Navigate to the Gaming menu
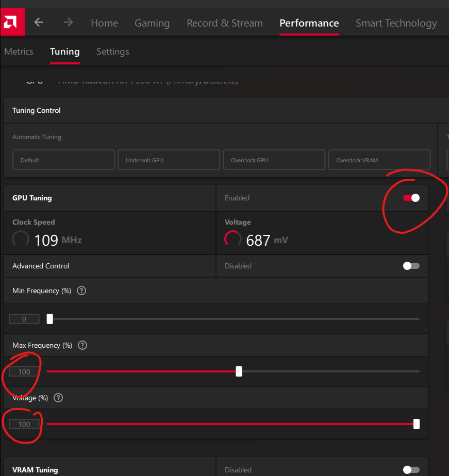Image resolution: width=449 pixels, height=476 pixels. [152, 23]
